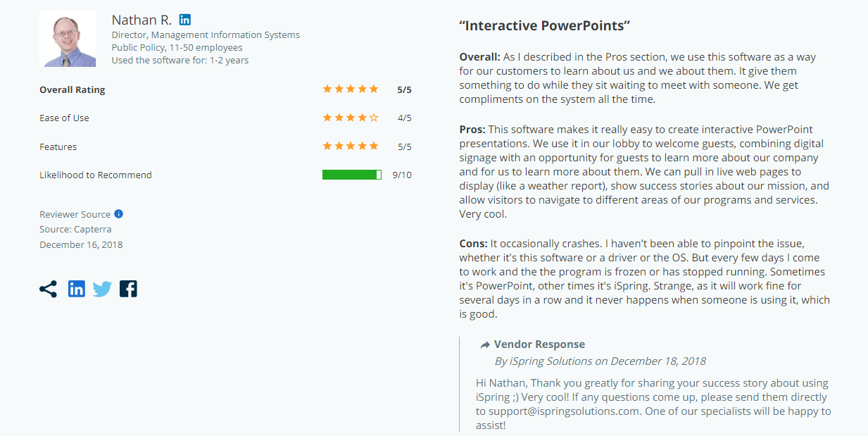Open Nathan R.'s LinkedIn profile icon
The image size is (868, 436).
pos(184,20)
